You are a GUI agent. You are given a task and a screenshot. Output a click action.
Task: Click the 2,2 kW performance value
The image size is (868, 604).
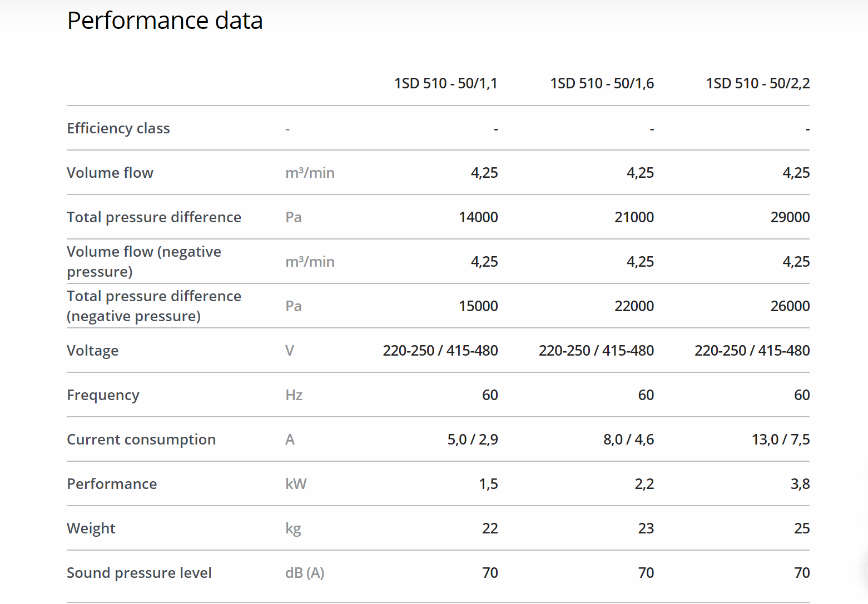[x=644, y=484]
